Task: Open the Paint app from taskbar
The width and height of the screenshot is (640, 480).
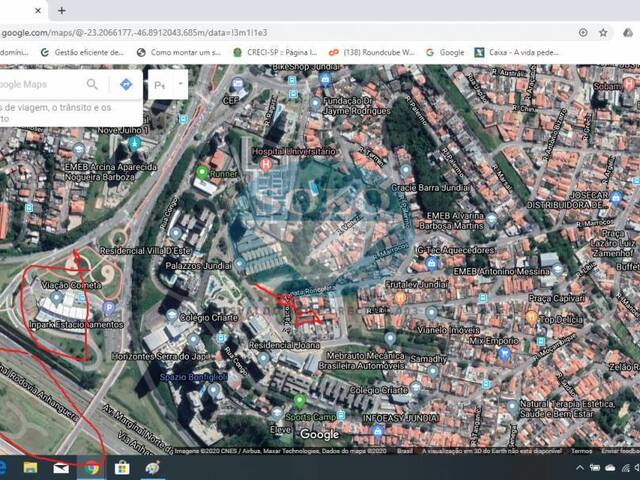Action: tap(153, 468)
